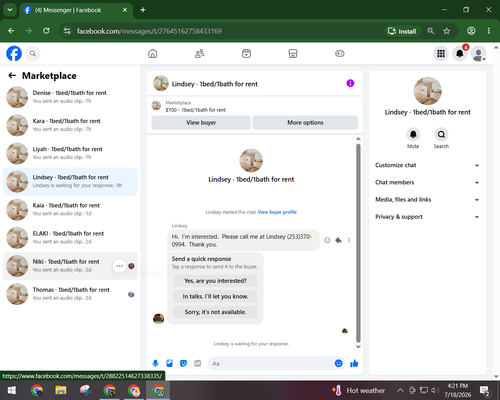The image size is (500, 400).
Task: Open the Marketplace storefront icon in navigation
Action: coord(293,53)
